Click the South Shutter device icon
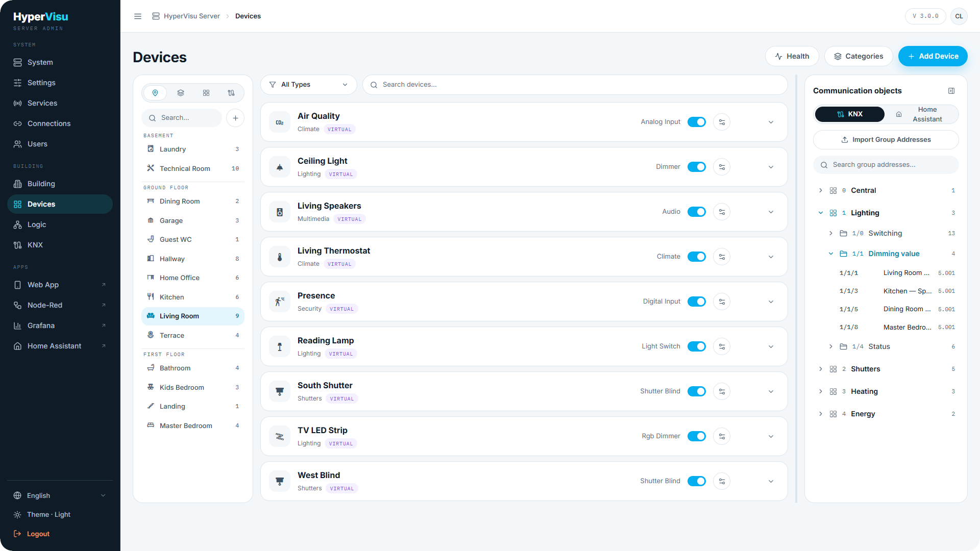Screen dimensions: 980x551 coord(280,392)
